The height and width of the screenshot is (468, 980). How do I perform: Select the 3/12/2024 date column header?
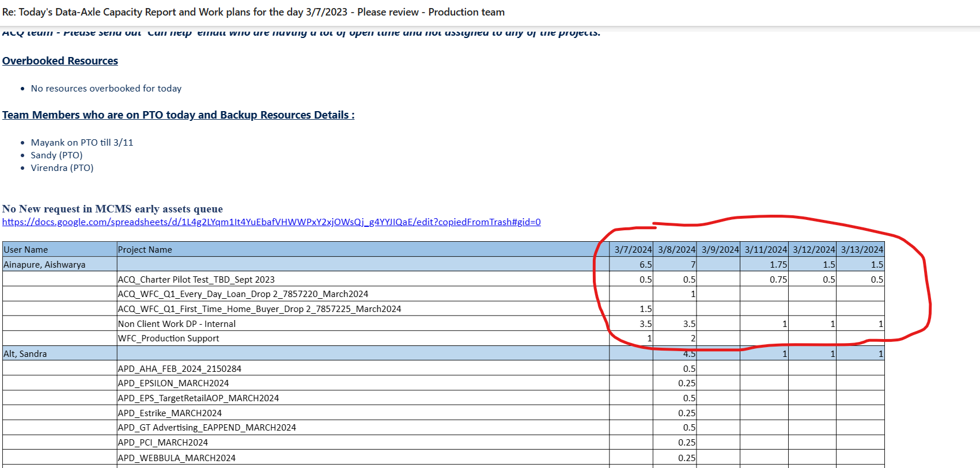(812, 249)
